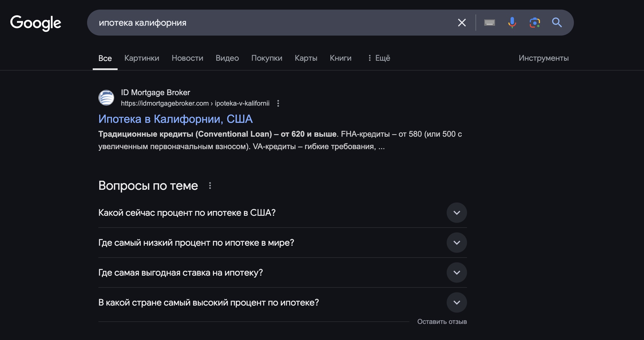Start voice search with microphone
The width and height of the screenshot is (644, 340).
tap(512, 23)
